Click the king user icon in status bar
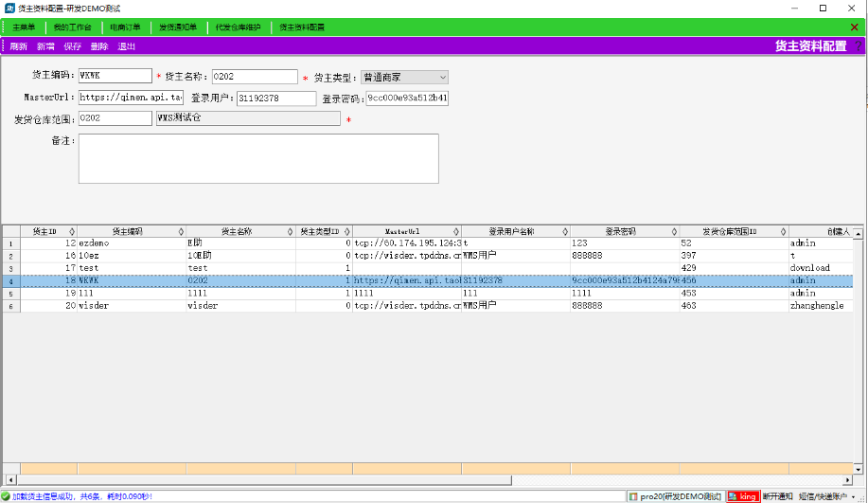868x503 pixels. [732, 496]
